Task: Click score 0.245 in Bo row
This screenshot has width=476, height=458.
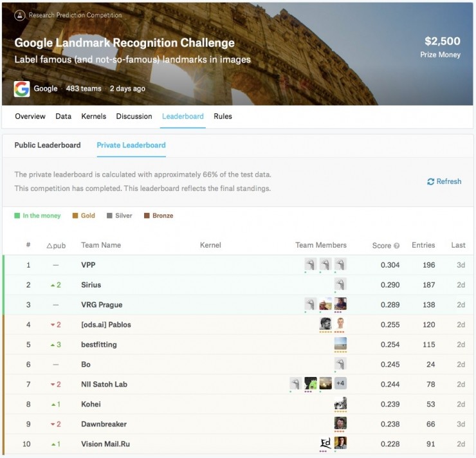Action: coord(390,364)
